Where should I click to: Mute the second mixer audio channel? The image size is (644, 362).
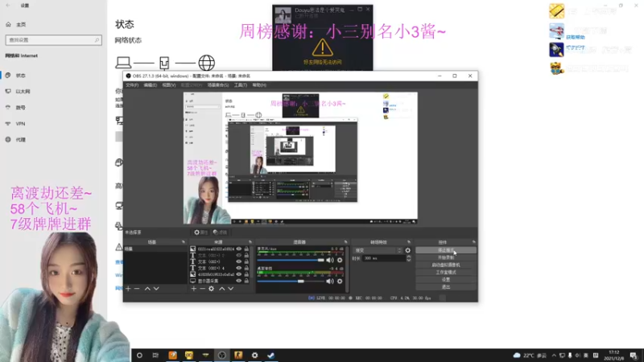coord(330,281)
